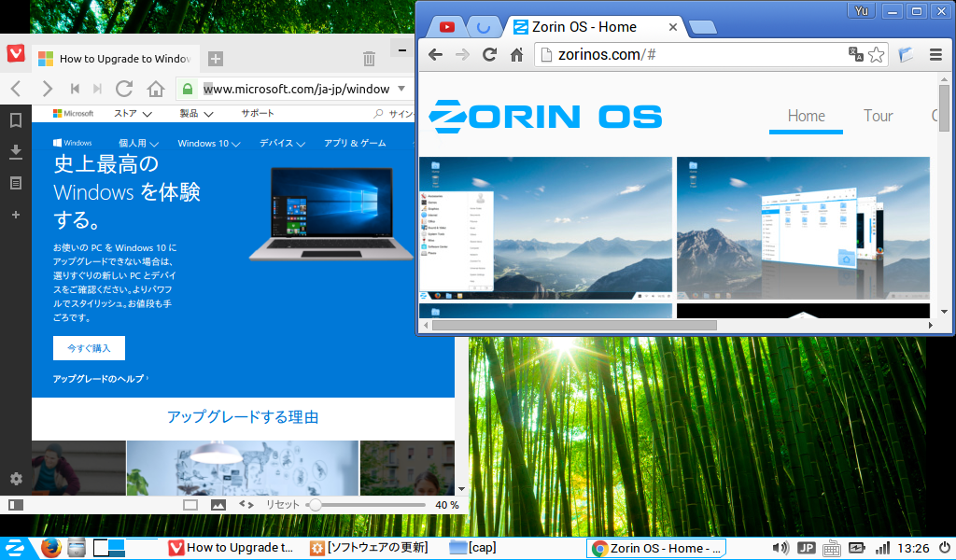Go to the Vivaldi home page
Screen dimensions: 956x560
tap(156, 89)
